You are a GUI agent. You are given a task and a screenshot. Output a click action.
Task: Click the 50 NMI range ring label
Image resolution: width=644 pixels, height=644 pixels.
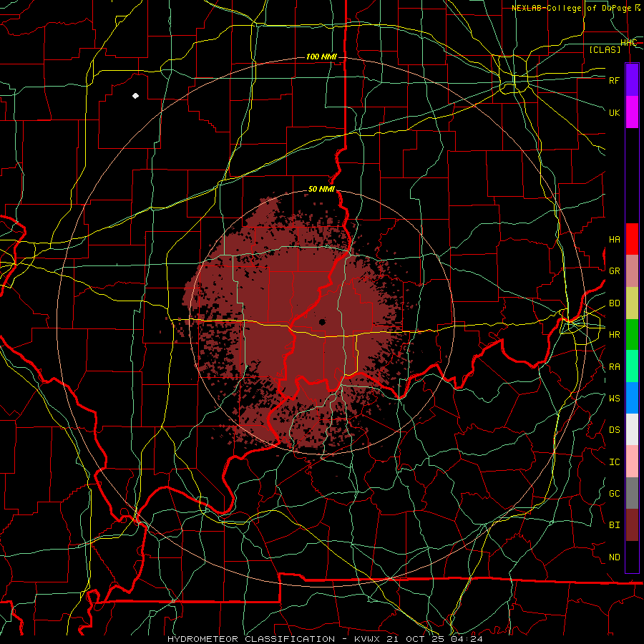click(321, 190)
